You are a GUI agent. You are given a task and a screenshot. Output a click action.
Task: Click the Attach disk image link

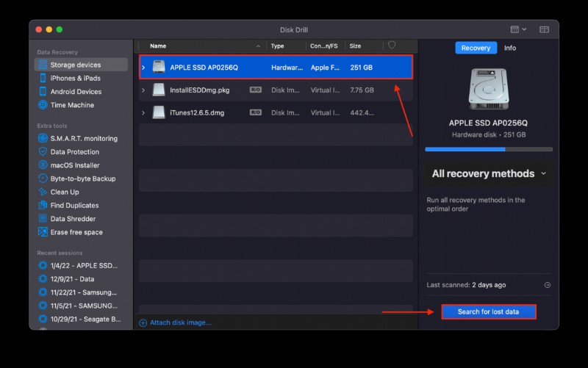[x=175, y=322]
